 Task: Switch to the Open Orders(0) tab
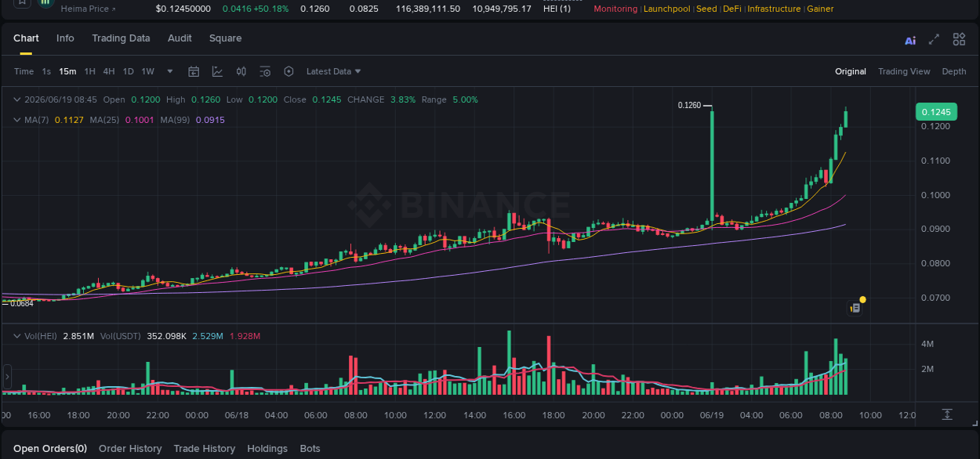point(50,449)
